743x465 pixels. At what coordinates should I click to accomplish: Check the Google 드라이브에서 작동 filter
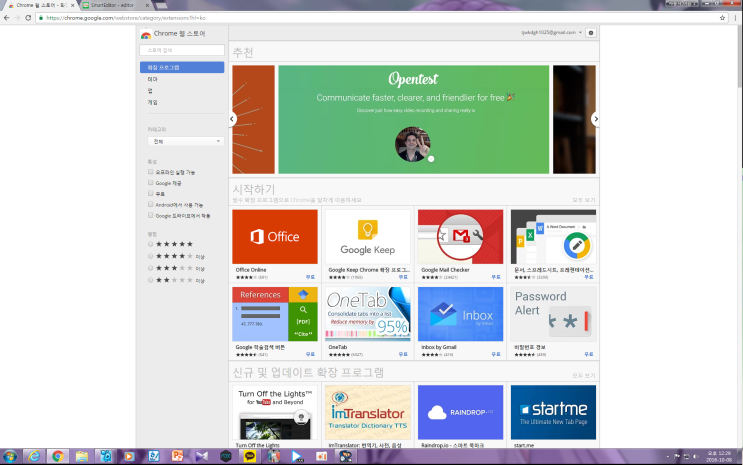(x=151, y=215)
